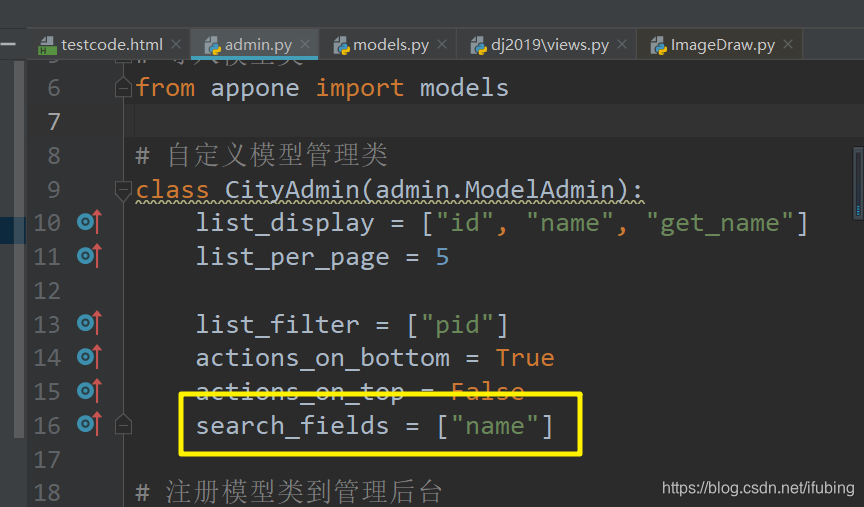Select the admin.py editor tab
The width and height of the screenshot is (864, 507).
click(255, 45)
